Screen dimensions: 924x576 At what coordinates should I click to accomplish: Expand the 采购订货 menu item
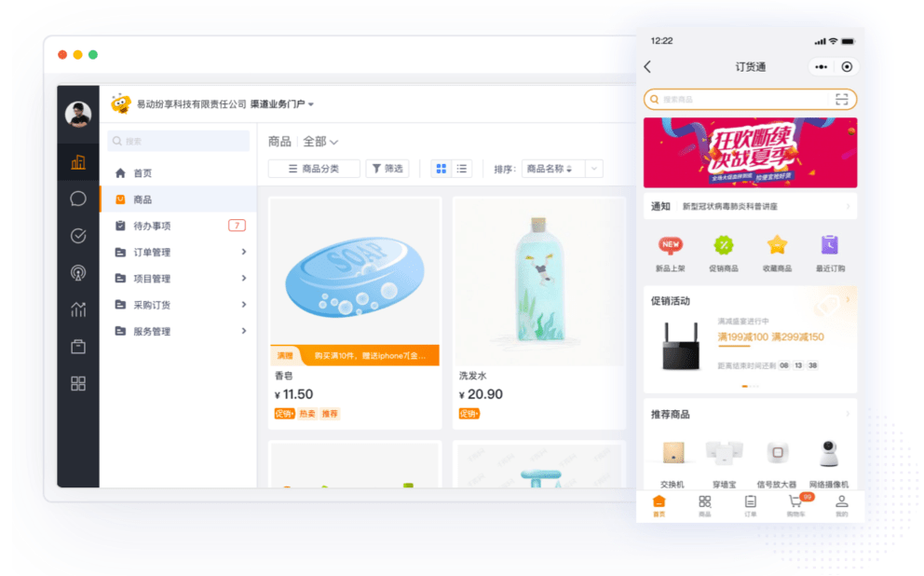point(179,305)
